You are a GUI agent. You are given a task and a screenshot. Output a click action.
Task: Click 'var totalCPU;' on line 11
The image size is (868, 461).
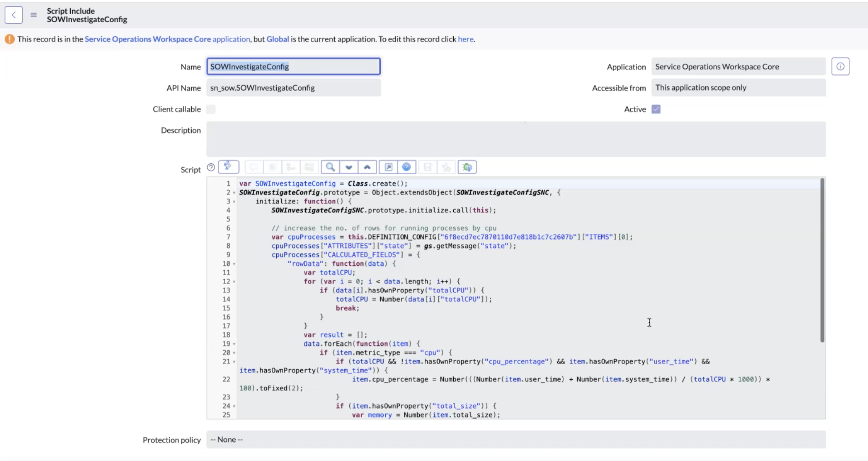[329, 272]
